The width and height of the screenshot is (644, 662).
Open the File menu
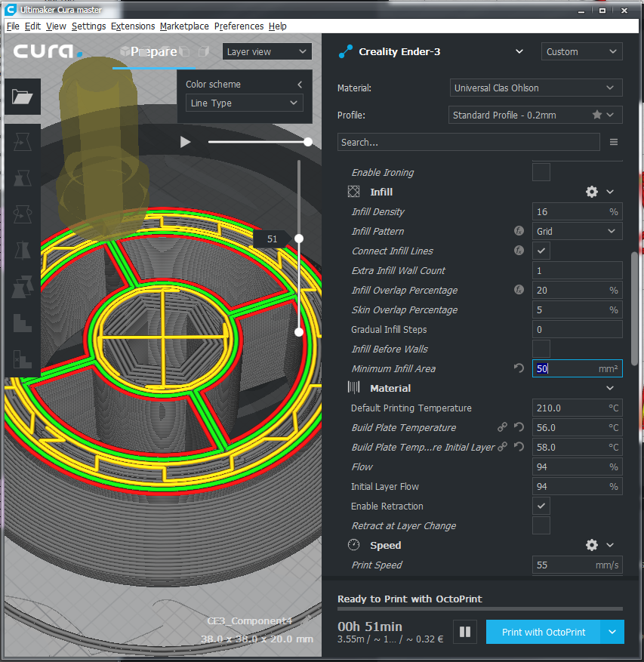point(13,26)
